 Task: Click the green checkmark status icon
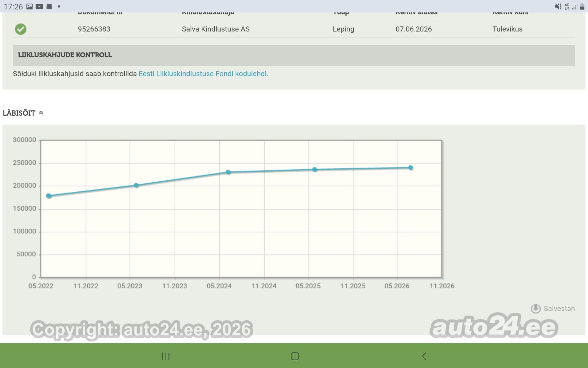21,29
